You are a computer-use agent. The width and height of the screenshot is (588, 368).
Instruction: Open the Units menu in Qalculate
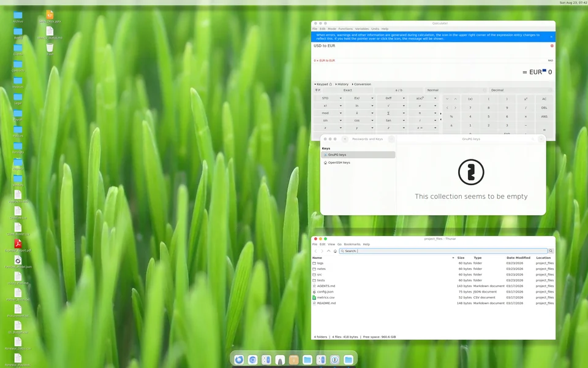(375, 29)
